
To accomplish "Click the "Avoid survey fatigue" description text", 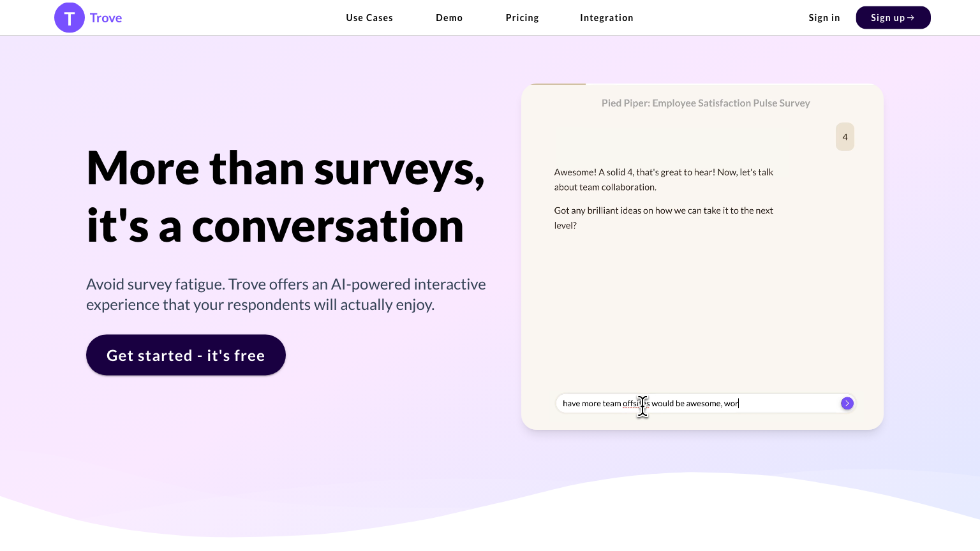I will [286, 294].
